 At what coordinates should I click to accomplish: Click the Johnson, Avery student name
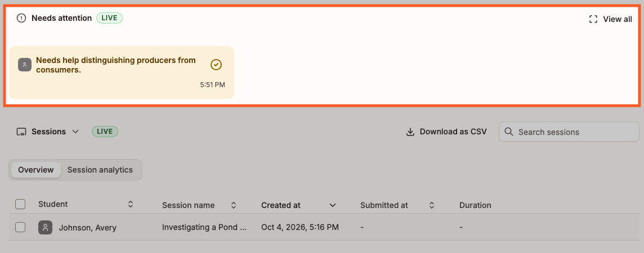tap(87, 228)
